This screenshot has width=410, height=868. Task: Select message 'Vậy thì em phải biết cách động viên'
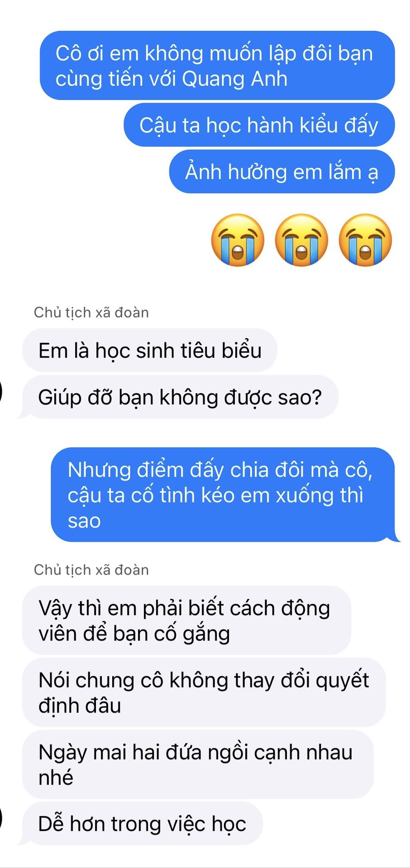coord(186,620)
